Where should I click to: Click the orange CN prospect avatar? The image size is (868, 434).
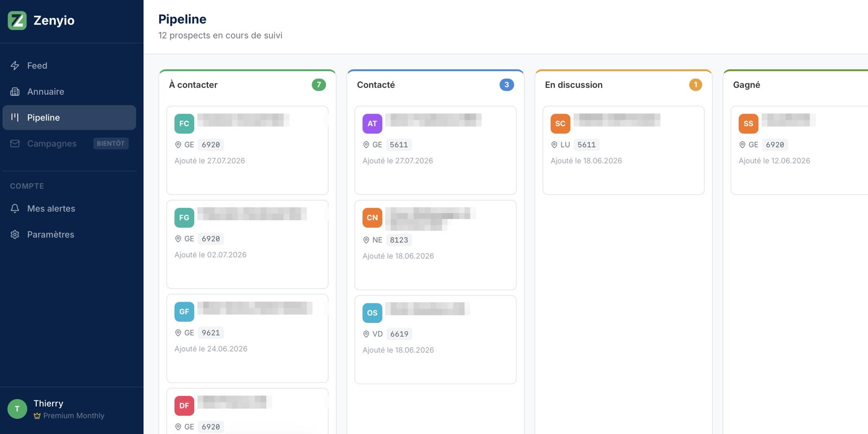point(372,218)
